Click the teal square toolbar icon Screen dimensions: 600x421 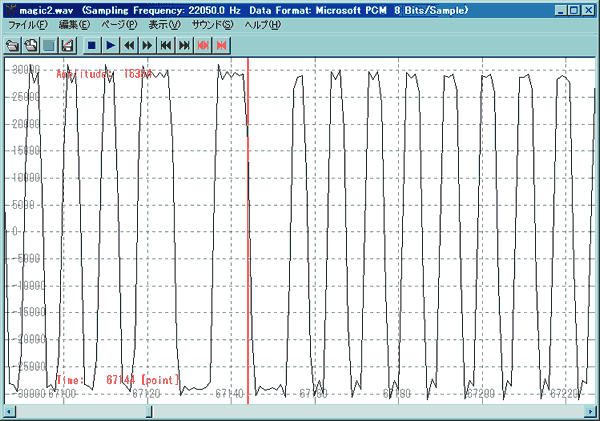click(49, 45)
